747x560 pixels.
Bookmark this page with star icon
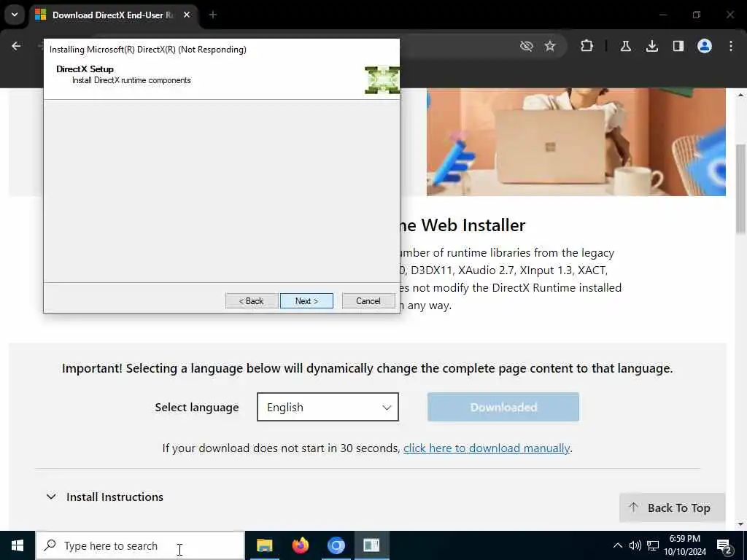[x=550, y=46]
